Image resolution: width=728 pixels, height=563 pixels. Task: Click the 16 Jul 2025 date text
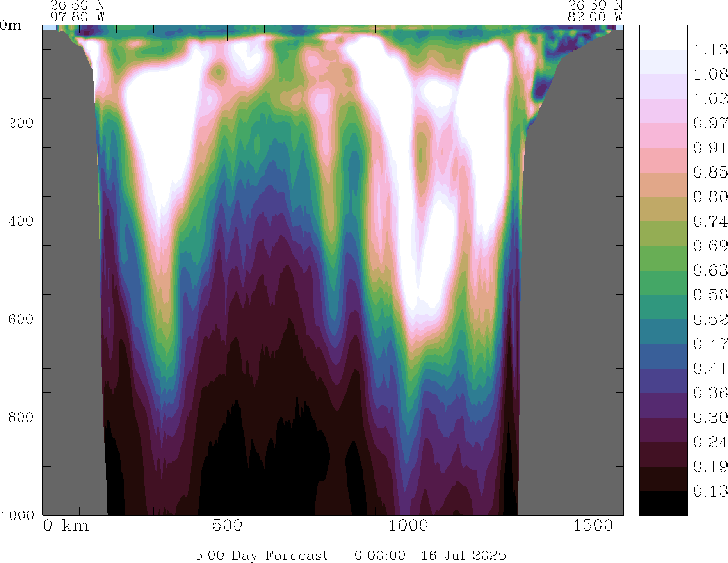point(463,555)
